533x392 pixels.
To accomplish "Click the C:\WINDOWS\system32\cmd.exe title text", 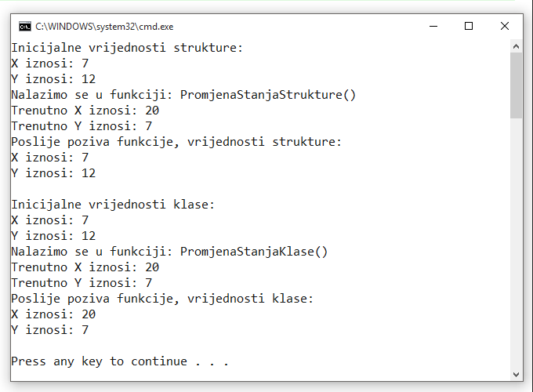I will click(x=104, y=27).
